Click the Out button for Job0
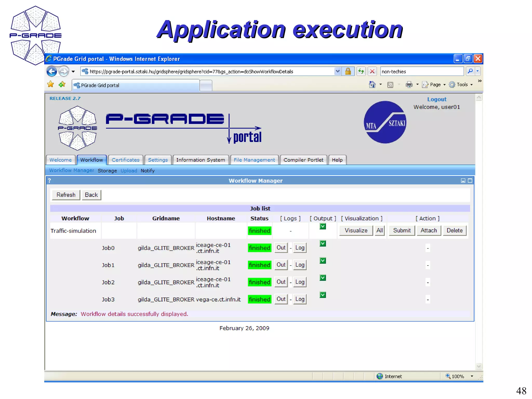This screenshot has width=532, height=399. click(x=281, y=248)
